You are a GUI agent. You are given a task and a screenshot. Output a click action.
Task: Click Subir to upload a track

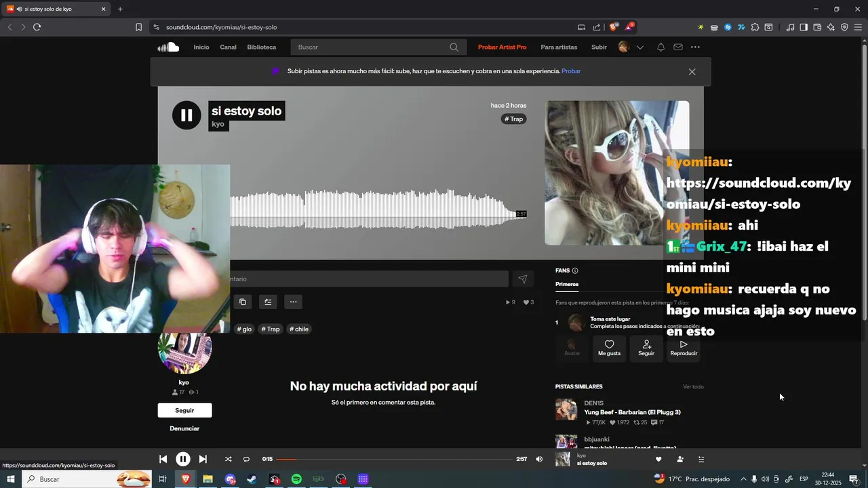coord(599,47)
